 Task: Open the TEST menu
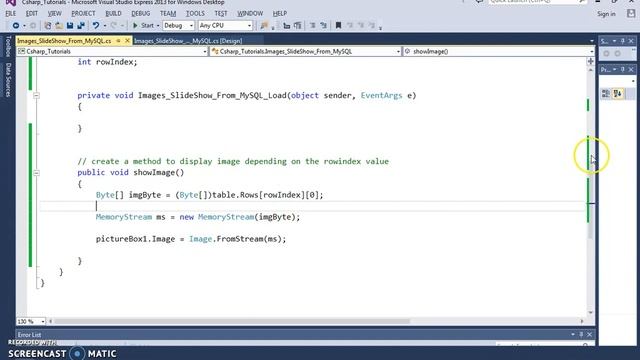[221, 13]
